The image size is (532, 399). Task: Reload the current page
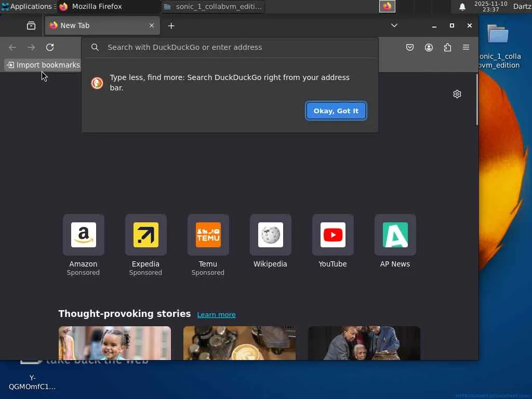pyautogui.click(x=50, y=47)
